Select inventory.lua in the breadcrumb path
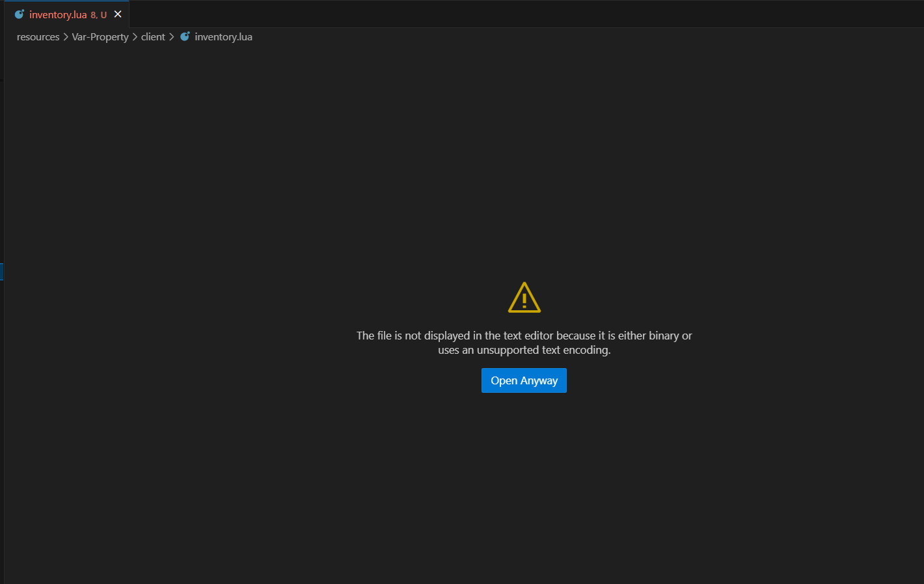 tap(223, 37)
